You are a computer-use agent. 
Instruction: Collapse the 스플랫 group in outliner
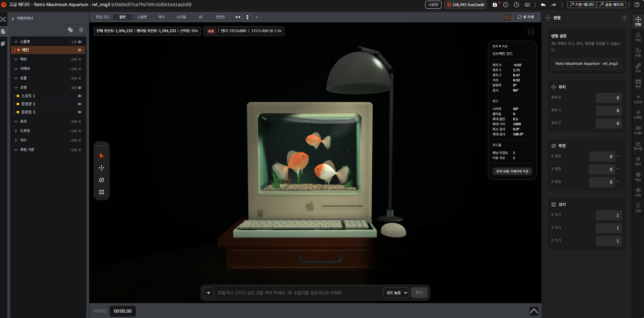point(16,42)
